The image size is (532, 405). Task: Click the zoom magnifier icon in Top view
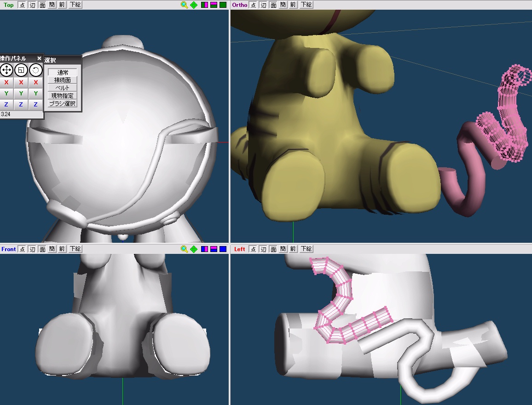click(184, 5)
